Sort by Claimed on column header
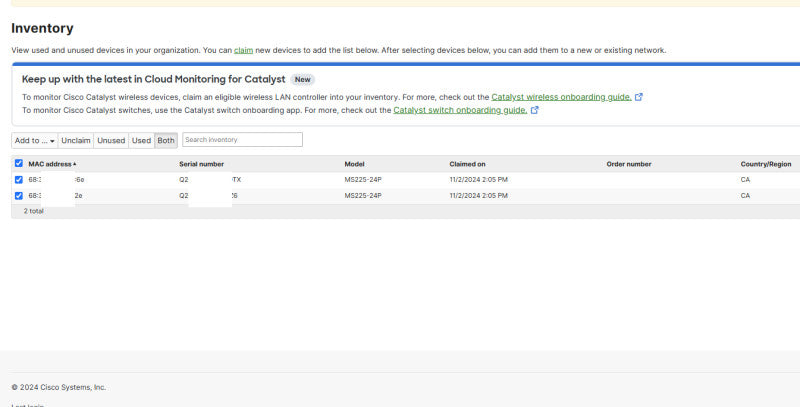The image size is (800, 407). pyautogui.click(x=467, y=164)
